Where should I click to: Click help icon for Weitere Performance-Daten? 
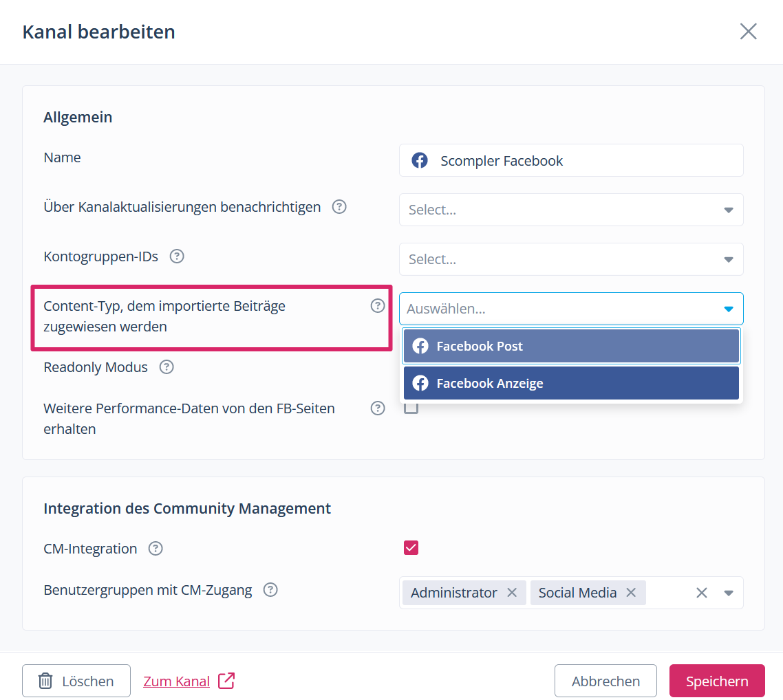click(x=378, y=408)
